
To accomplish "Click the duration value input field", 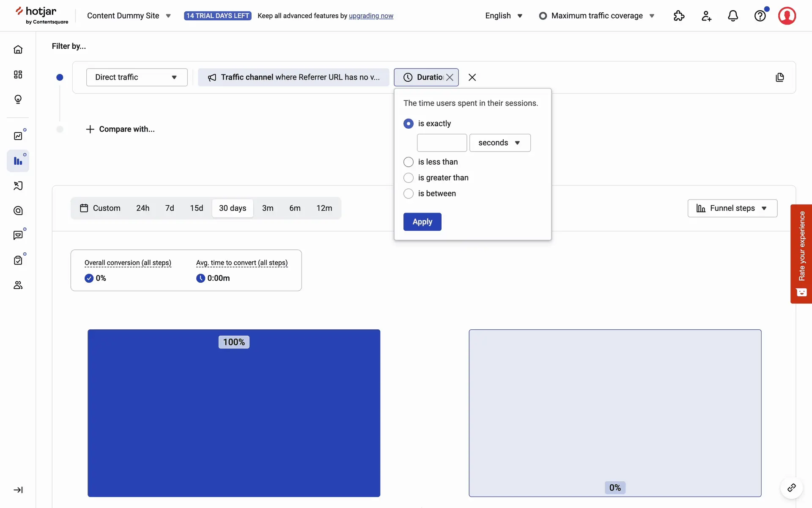I will pos(442,143).
